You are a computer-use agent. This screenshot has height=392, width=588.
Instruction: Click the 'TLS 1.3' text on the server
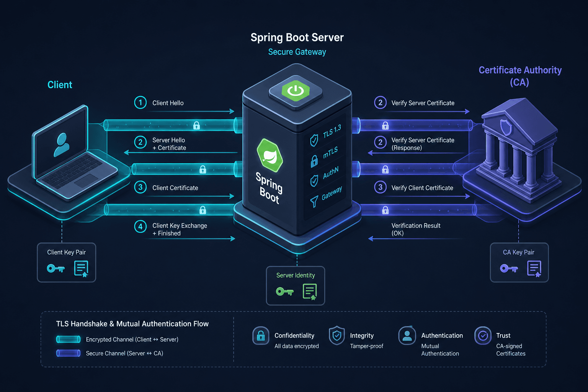(x=332, y=131)
